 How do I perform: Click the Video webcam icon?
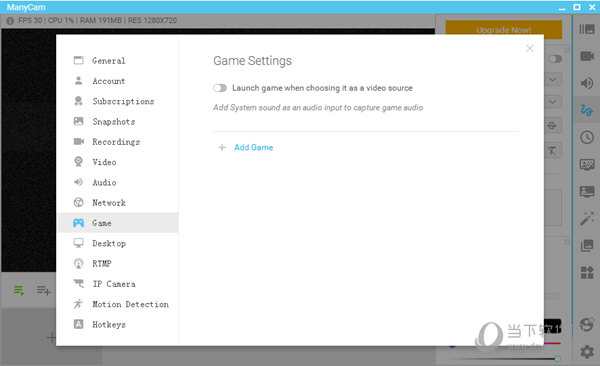tap(78, 162)
